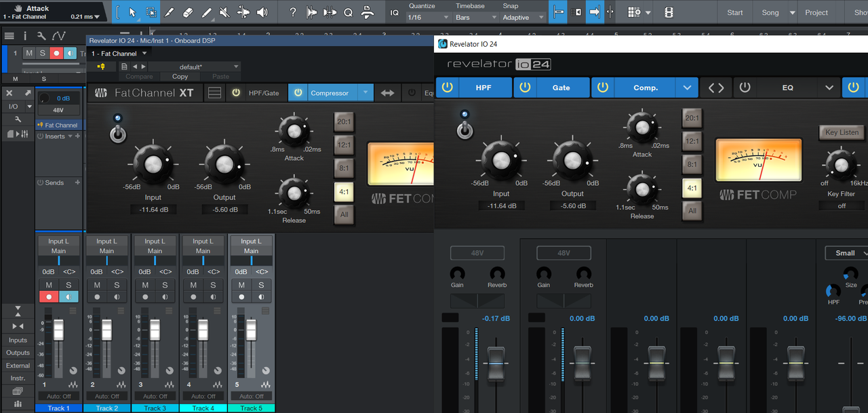Open the preset file icon in plugin header
Screen dimensions: 868x413
(x=124, y=66)
